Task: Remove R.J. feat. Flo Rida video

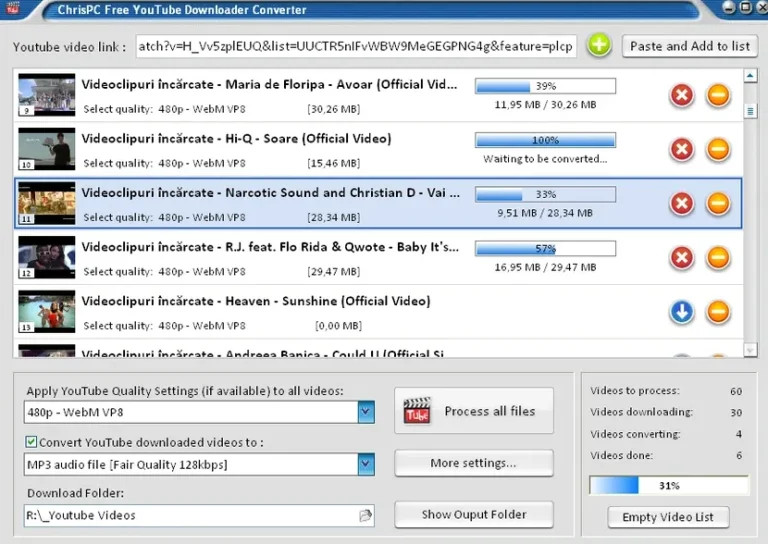Action: point(718,258)
